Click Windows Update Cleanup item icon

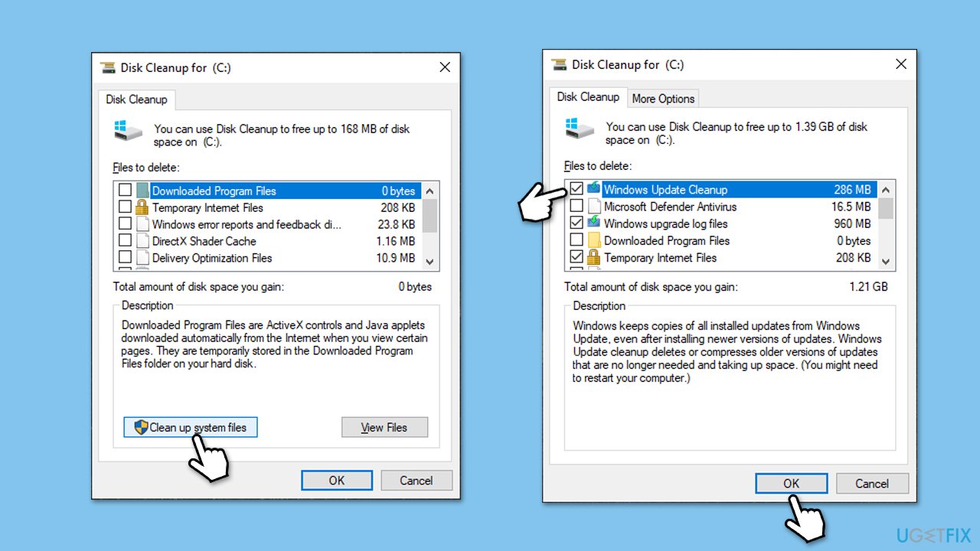click(x=594, y=189)
